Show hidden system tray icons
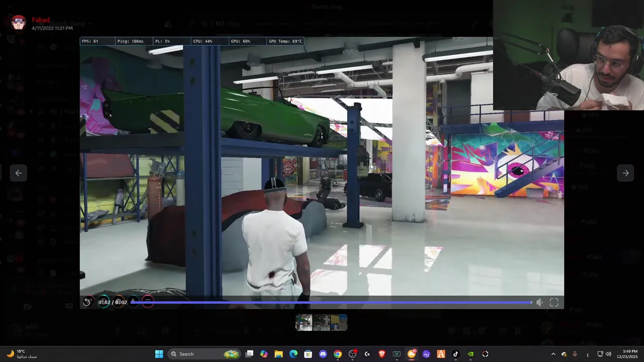Viewport: 644px width, 362px height. (553, 354)
